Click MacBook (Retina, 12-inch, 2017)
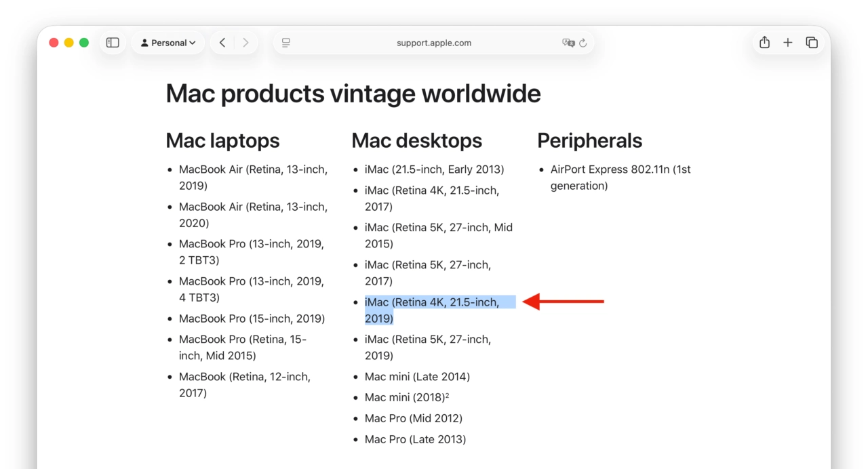Viewport: 868px width, 469px height. click(245, 385)
